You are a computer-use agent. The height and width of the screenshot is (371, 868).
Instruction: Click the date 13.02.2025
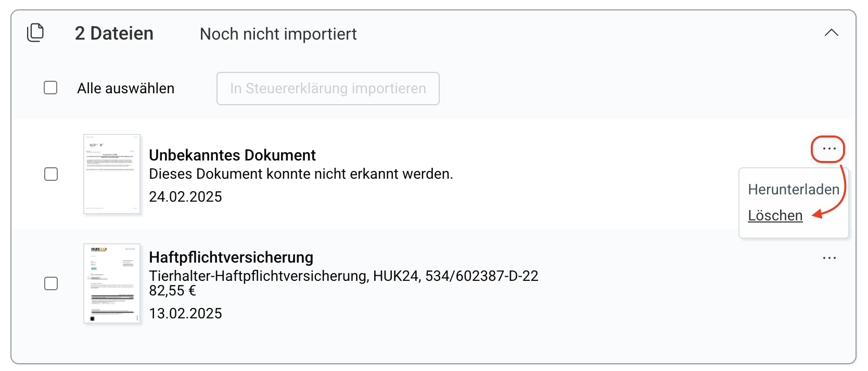[185, 314]
